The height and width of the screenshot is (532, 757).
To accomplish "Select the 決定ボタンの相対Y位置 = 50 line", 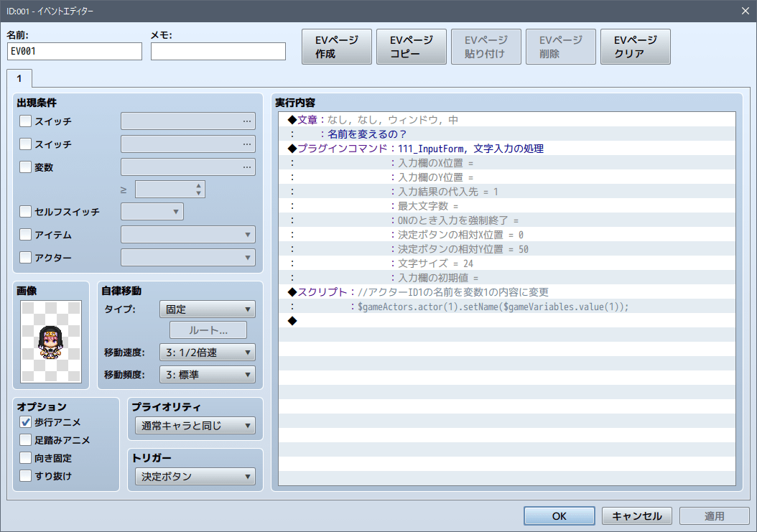I will 507,249.
